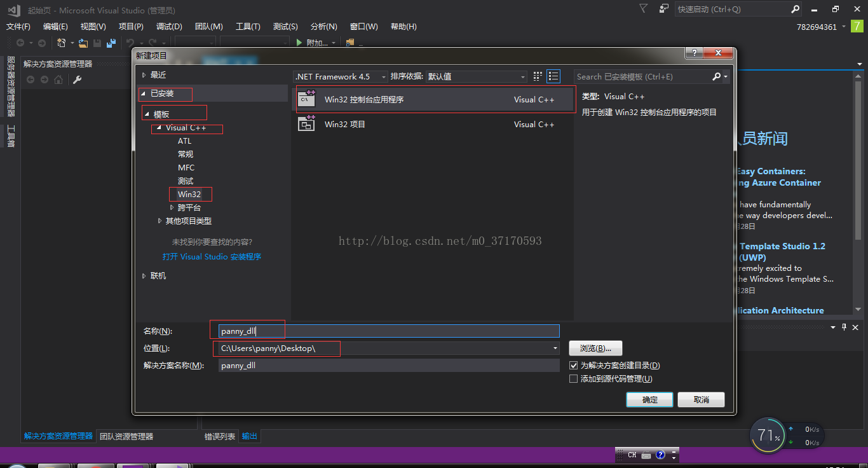Click Solution Explorer back arrow icon
The width and height of the screenshot is (868, 468).
[30, 79]
